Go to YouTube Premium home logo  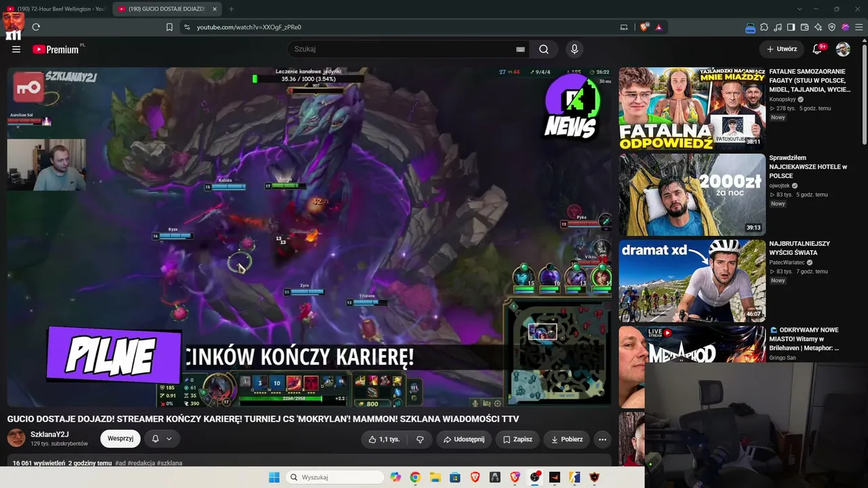(56, 49)
